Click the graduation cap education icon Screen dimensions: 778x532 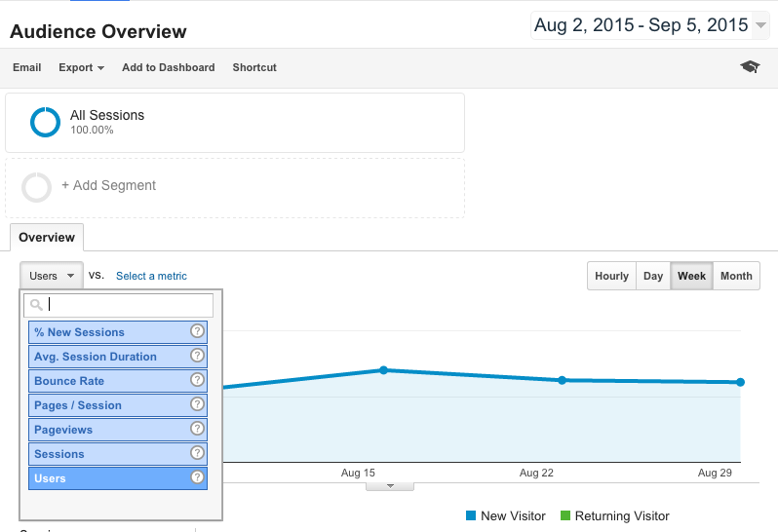[x=749, y=67]
